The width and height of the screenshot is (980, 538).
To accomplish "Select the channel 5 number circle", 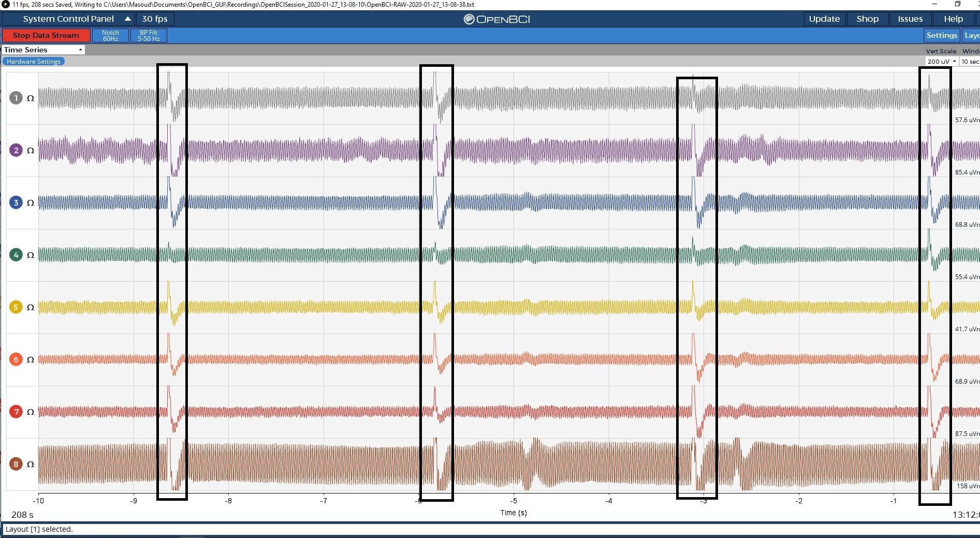I will tap(16, 307).
